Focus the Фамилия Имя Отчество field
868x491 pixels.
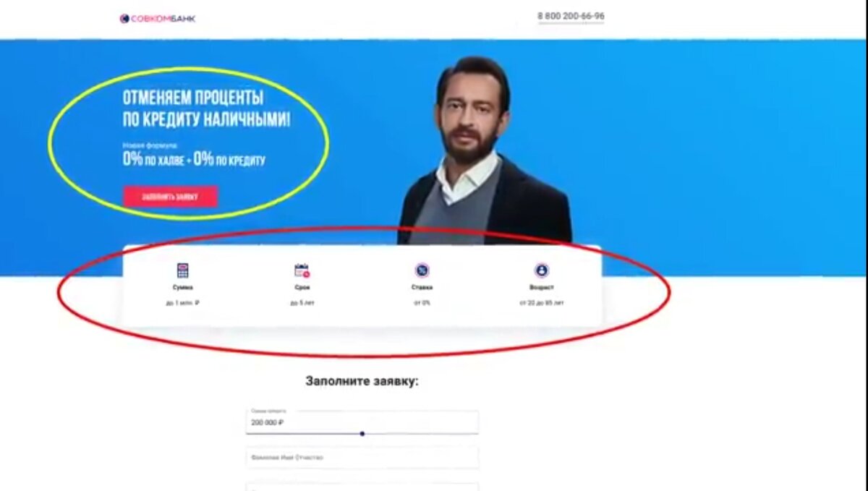[362, 458]
